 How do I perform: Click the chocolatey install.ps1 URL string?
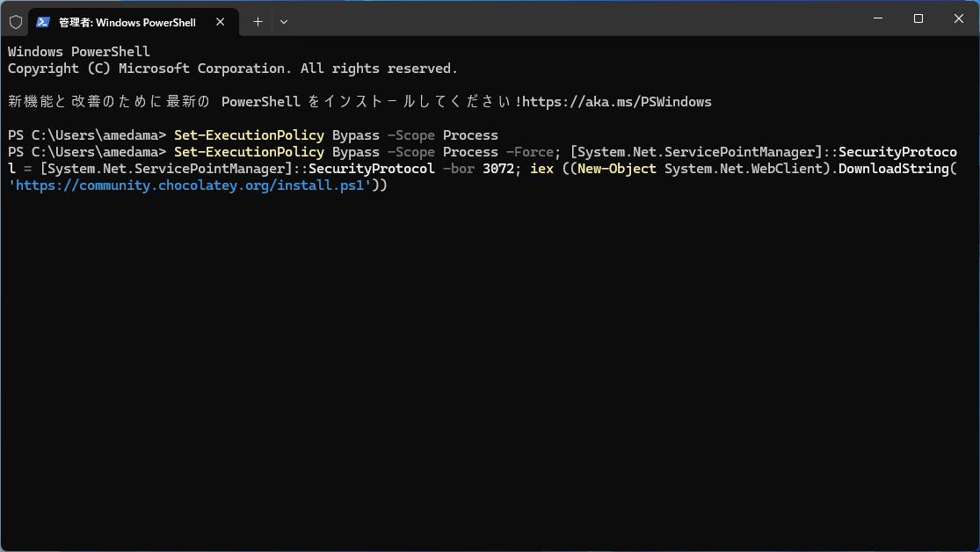coord(190,185)
